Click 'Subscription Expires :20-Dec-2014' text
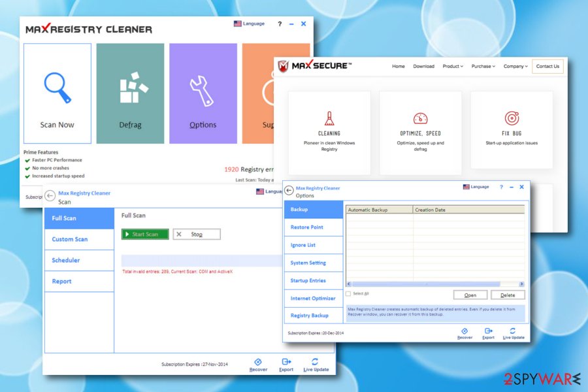 coord(316,333)
